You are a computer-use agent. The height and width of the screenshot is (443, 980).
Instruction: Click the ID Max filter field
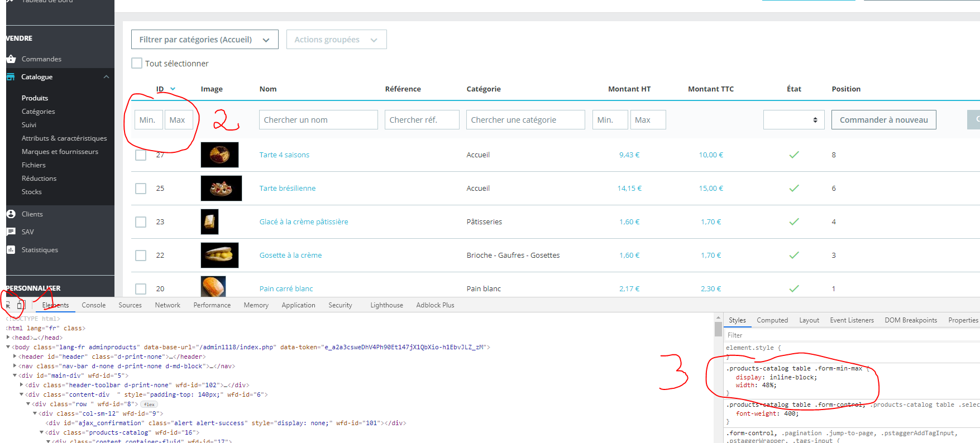pyautogui.click(x=179, y=120)
